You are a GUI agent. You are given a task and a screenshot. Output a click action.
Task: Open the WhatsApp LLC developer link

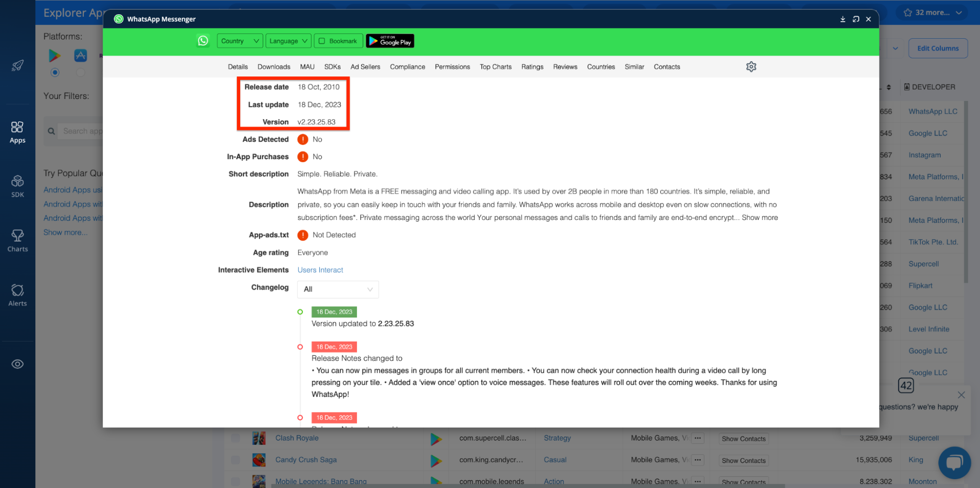tap(932, 111)
